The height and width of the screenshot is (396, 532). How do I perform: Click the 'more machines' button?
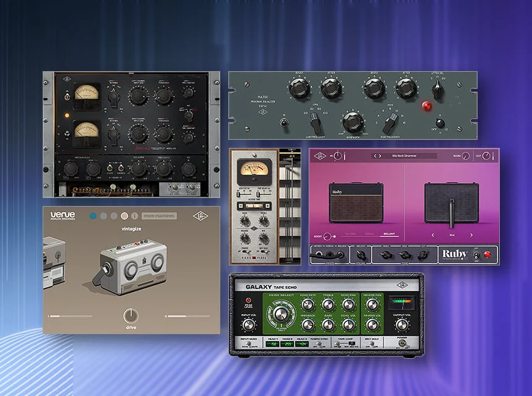pos(159,216)
